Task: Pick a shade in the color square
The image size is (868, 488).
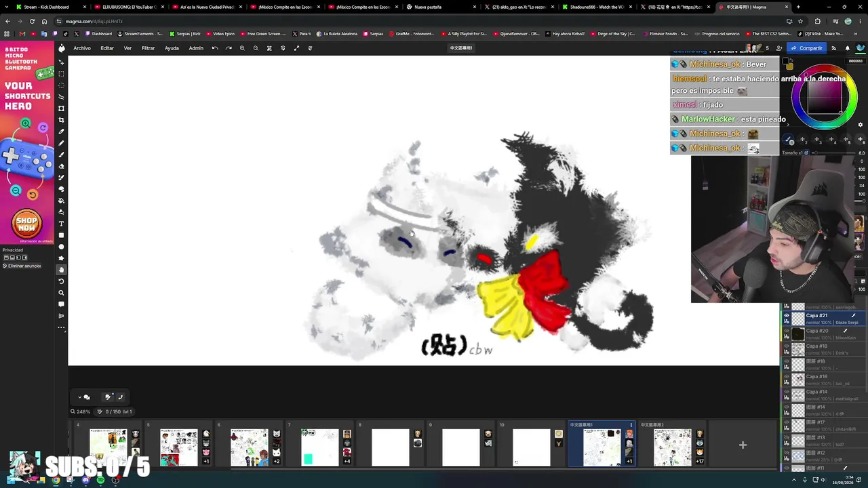Action: pyautogui.click(x=824, y=98)
